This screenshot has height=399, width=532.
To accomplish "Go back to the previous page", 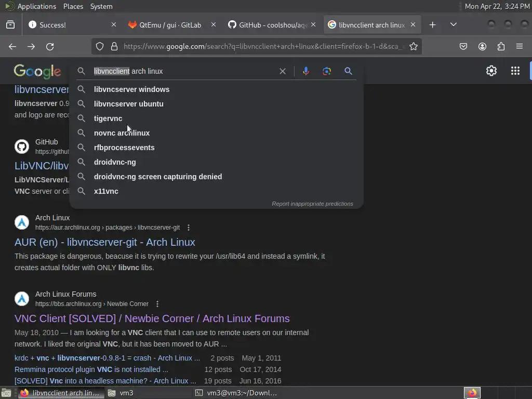I will pos(12,46).
